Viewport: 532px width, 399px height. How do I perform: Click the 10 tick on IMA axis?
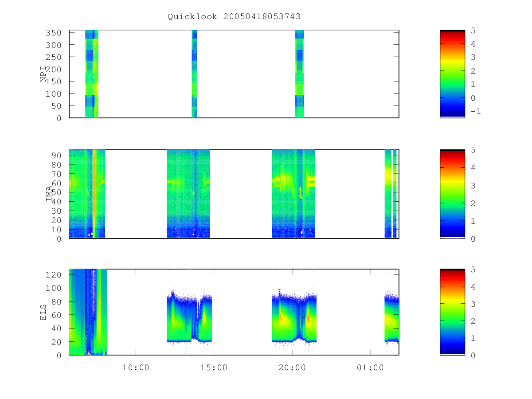[57, 229]
